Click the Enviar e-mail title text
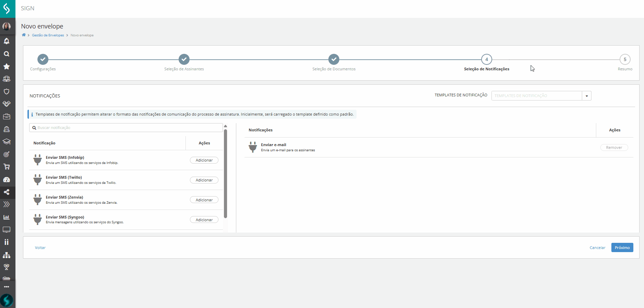 click(273, 145)
